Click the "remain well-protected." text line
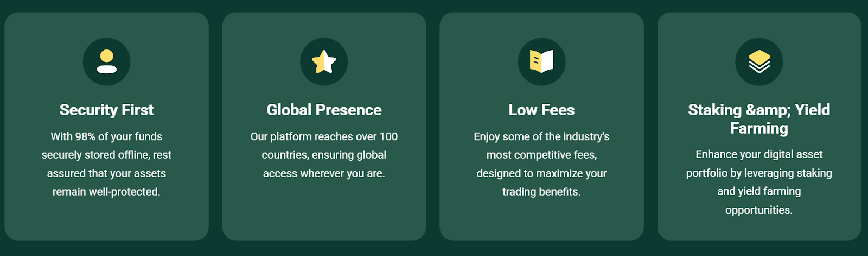Image resolution: width=868 pixels, height=256 pixels. tap(106, 192)
